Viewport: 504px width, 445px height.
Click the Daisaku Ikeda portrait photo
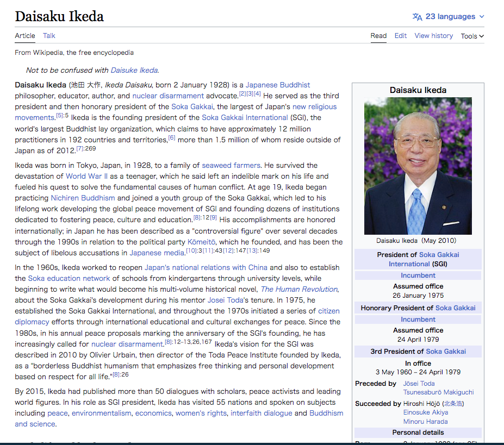click(418, 166)
